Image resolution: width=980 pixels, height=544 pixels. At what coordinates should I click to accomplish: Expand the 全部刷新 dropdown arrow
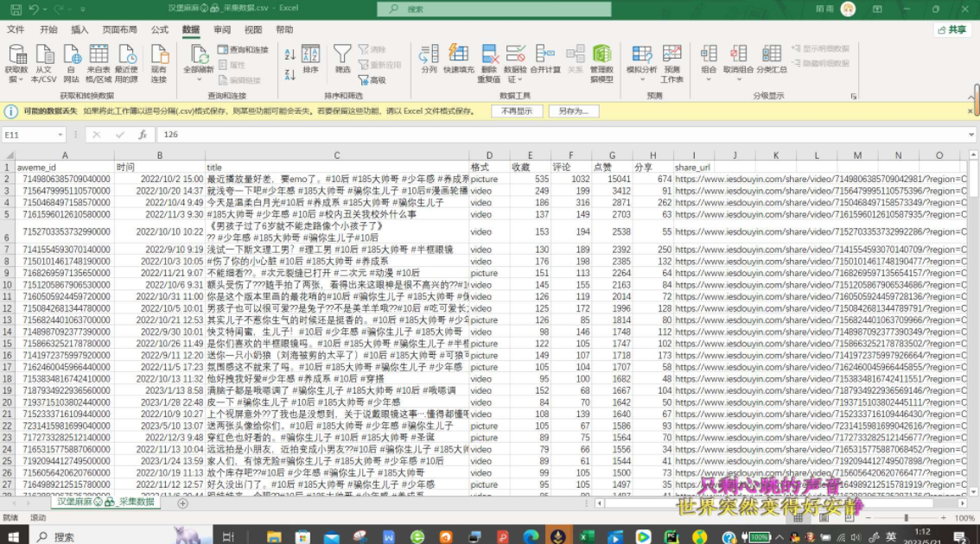(x=198, y=79)
